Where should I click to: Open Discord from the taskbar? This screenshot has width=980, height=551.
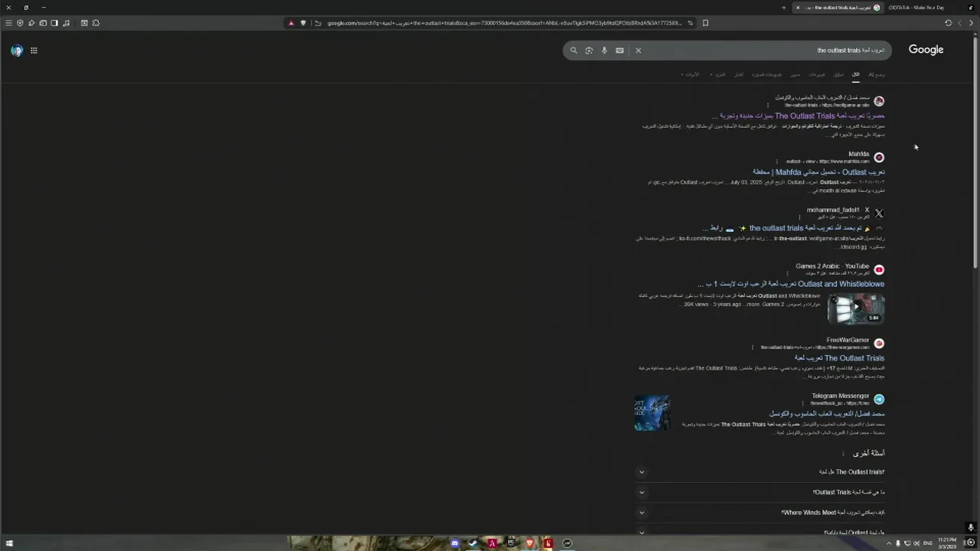click(455, 543)
